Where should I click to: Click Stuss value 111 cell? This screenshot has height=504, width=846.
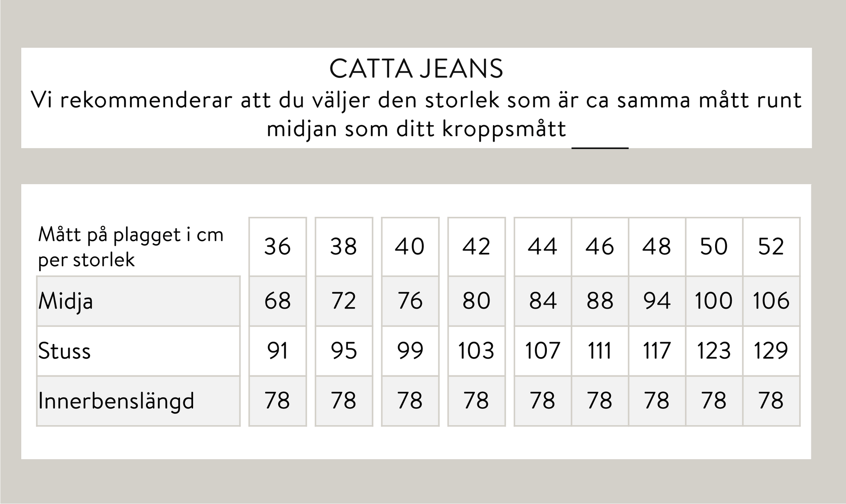(600, 351)
